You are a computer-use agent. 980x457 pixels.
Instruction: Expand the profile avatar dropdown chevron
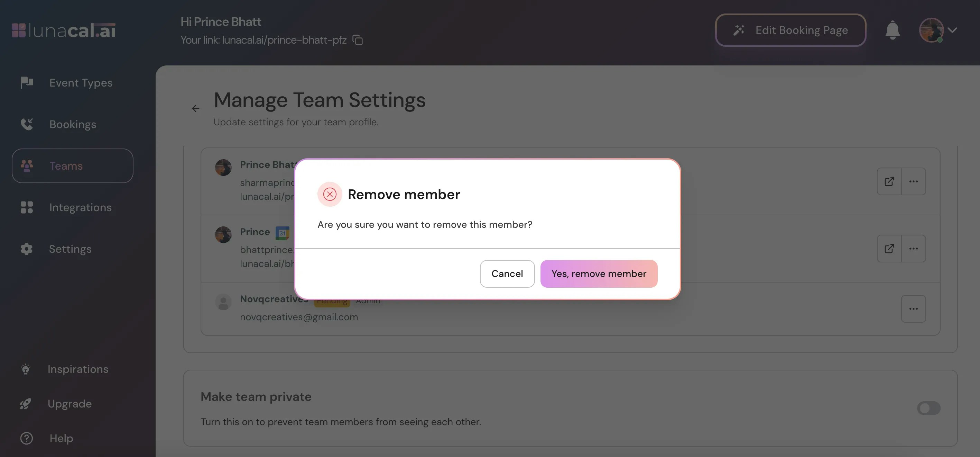coord(952,30)
